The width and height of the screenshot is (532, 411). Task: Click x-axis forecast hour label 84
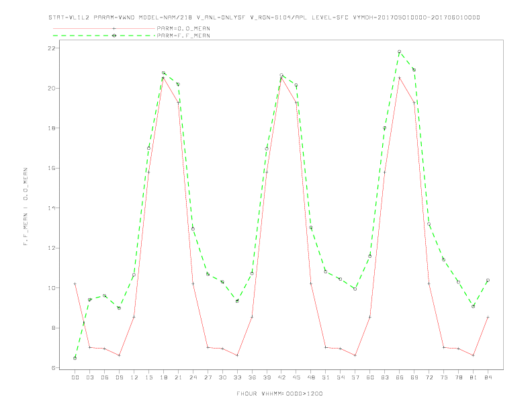(x=488, y=377)
